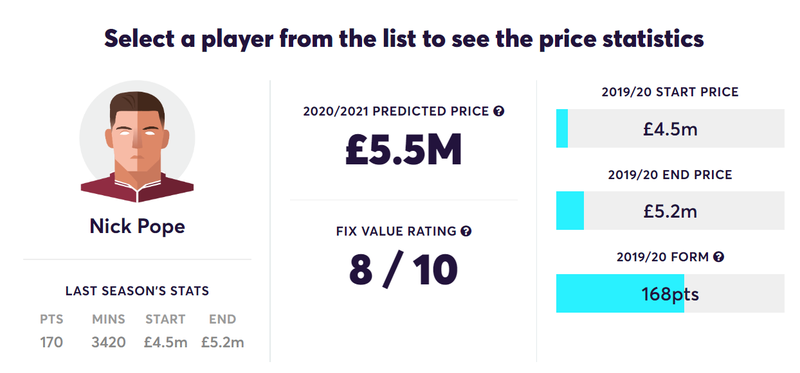800x373 pixels.
Task: Select Nick Pope's avatar image
Action: coord(137,141)
